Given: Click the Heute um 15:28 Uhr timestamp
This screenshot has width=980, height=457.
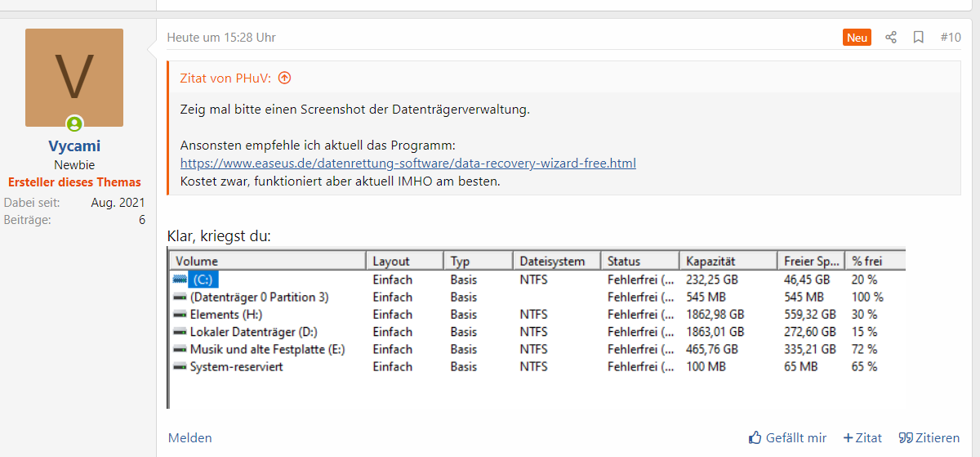Looking at the screenshot, I should pos(221,38).
